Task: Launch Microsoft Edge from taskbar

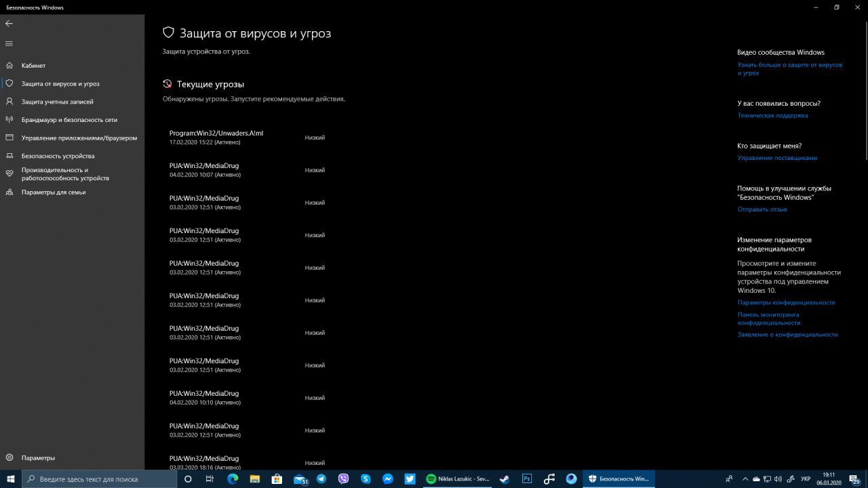Action: point(233,479)
